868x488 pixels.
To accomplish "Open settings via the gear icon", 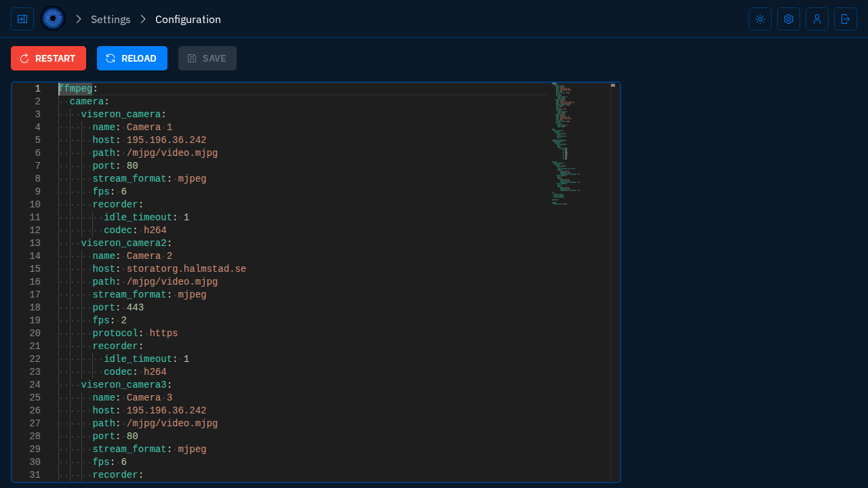I will pos(789,19).
